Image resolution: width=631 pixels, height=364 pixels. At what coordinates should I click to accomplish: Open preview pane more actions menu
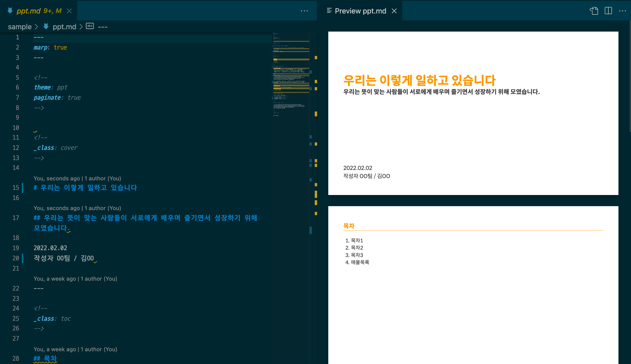[622, 11]
